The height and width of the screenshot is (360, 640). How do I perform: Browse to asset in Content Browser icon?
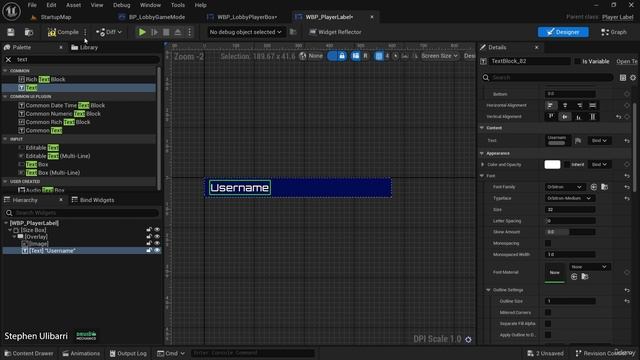(29, 32)
